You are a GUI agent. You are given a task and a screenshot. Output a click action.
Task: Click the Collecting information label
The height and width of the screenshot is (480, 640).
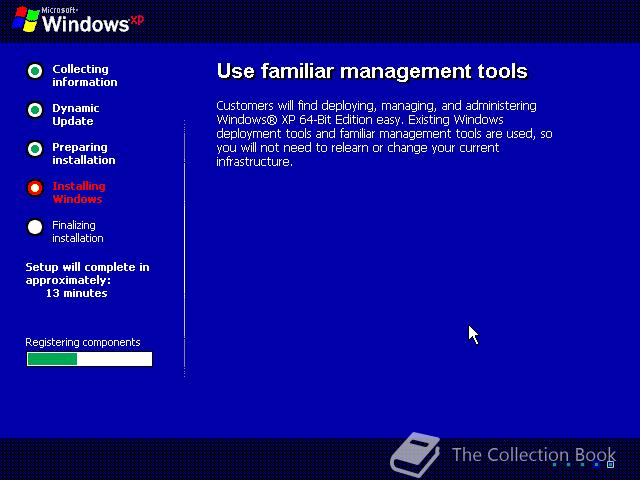[84, 76]
